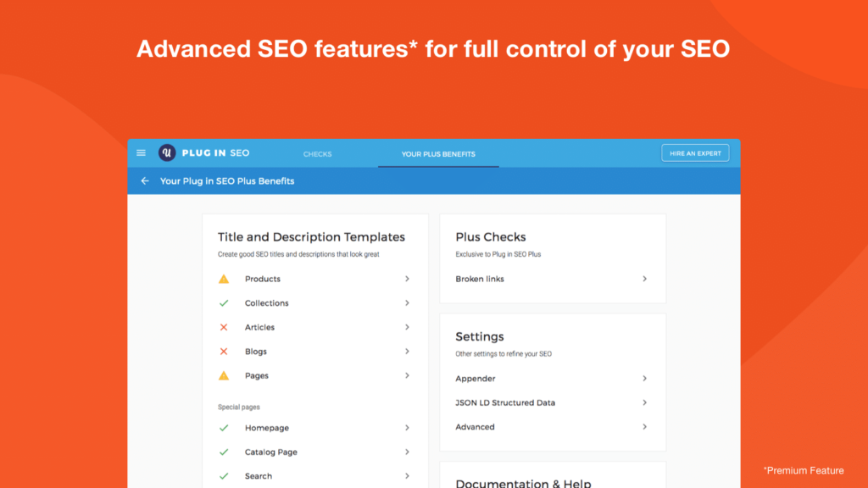Click the green check icon beside Search
Viewport: 868px width, 488px height.
click(224, 476)
